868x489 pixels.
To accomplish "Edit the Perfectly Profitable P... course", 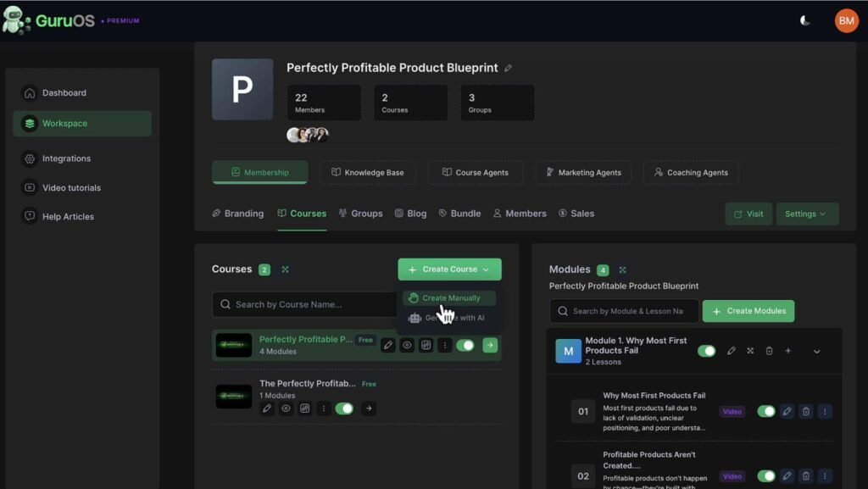I will [x=388, y=345].
